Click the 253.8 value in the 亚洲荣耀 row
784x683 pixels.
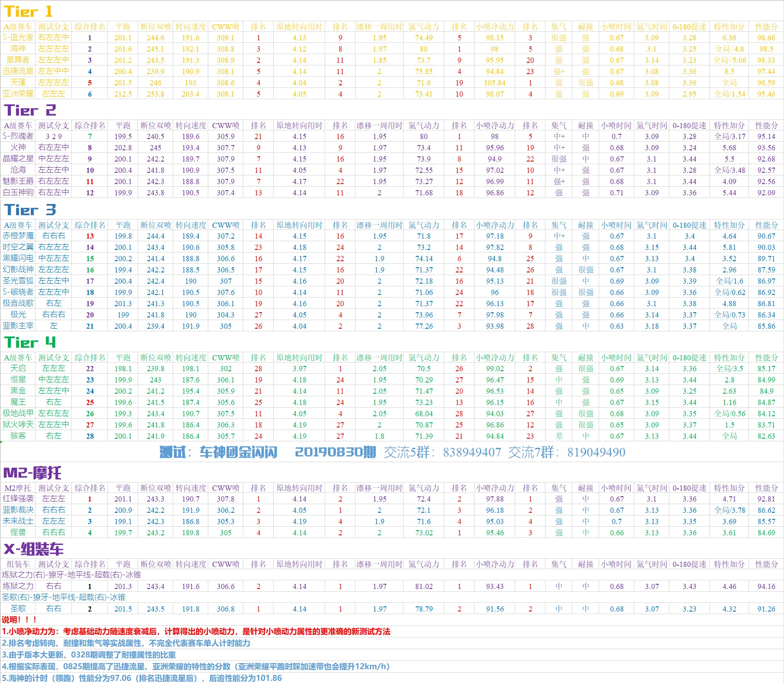(x=155, y=94)
